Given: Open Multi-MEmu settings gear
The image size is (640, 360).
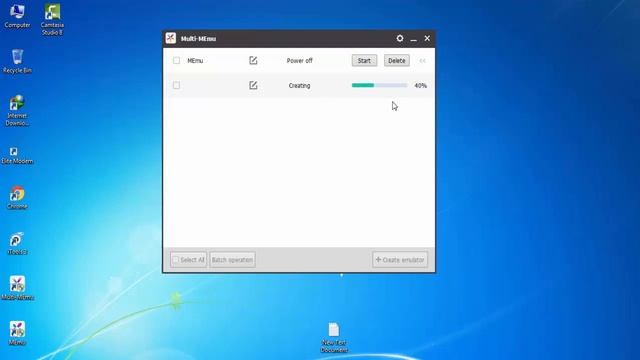Looking at the screenshot, I should 400,38.
